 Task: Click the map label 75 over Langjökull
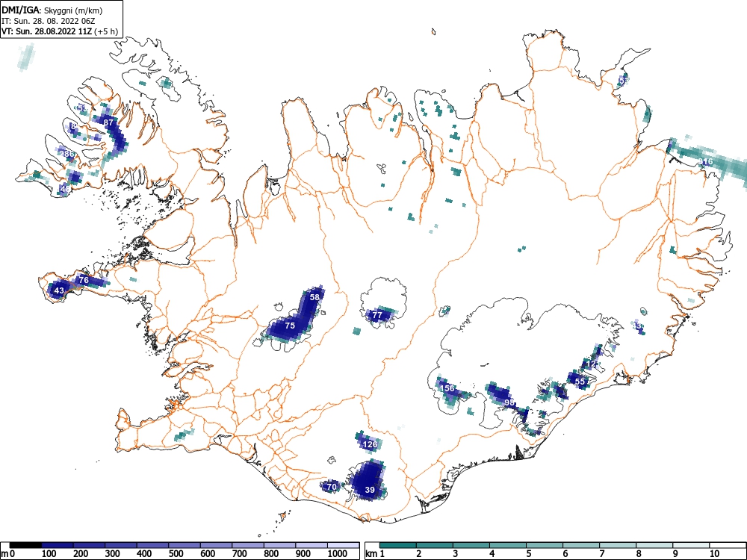290,326
